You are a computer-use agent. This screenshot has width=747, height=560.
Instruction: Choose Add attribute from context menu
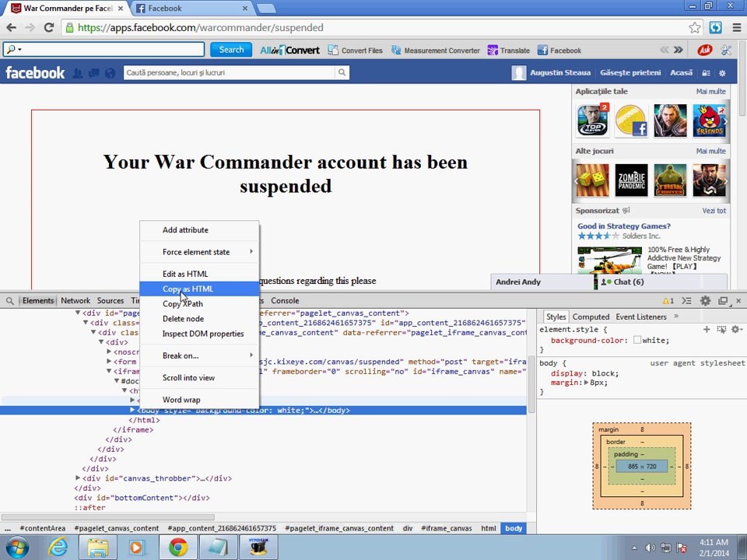199,229
